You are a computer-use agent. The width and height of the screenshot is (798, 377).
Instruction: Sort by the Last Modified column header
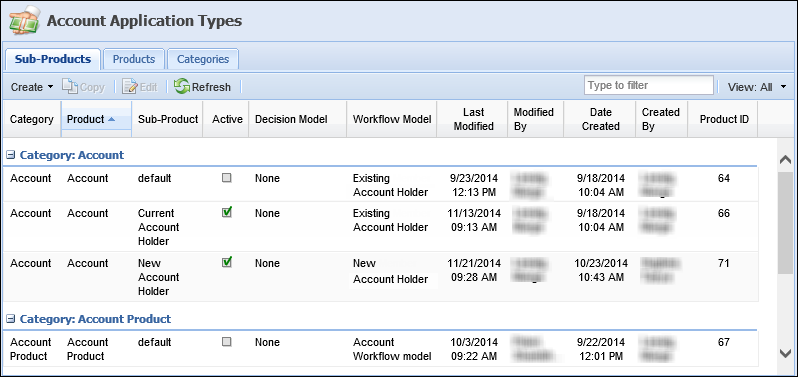473,119
